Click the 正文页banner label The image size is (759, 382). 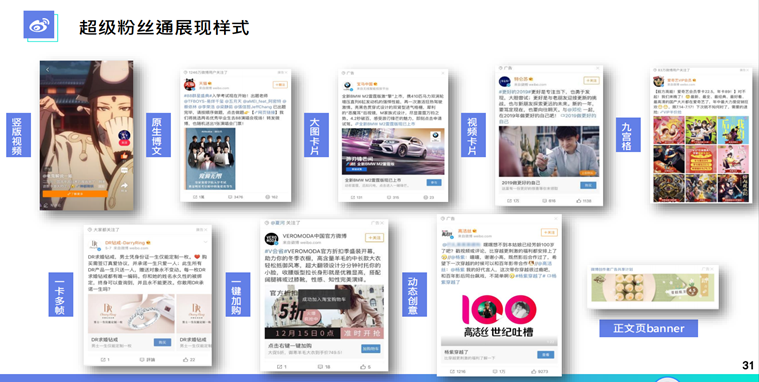point(649,328)
